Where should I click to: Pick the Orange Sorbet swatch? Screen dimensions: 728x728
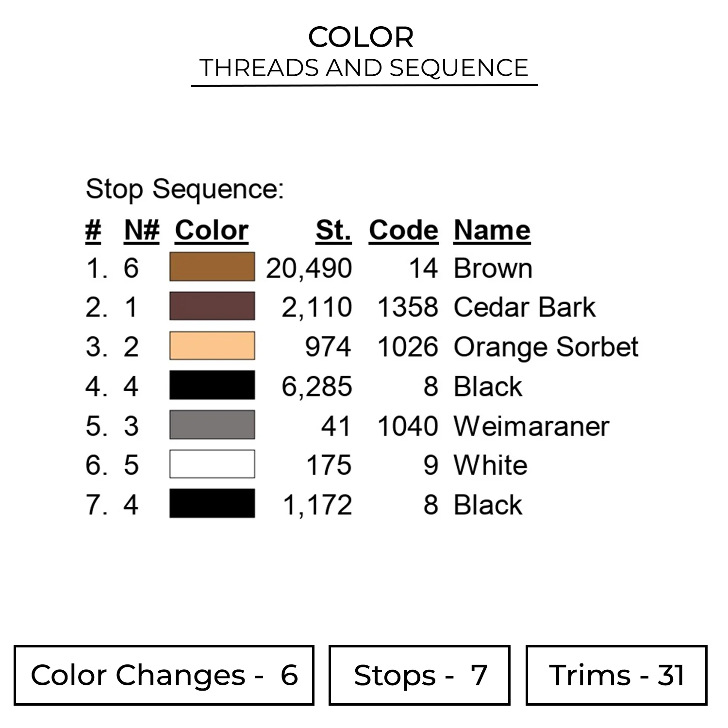[212, 346]
